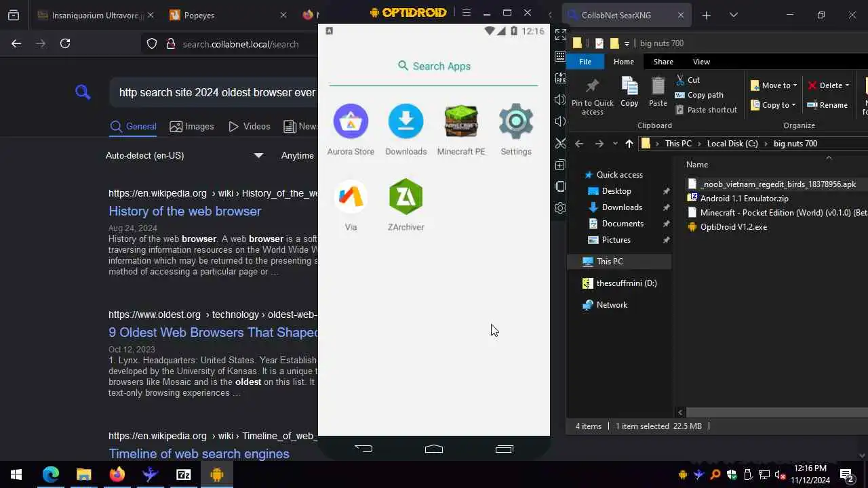Launch Minecraft PE in the emulator
This screenshot has height=488, width=868.
pos(461,130)
